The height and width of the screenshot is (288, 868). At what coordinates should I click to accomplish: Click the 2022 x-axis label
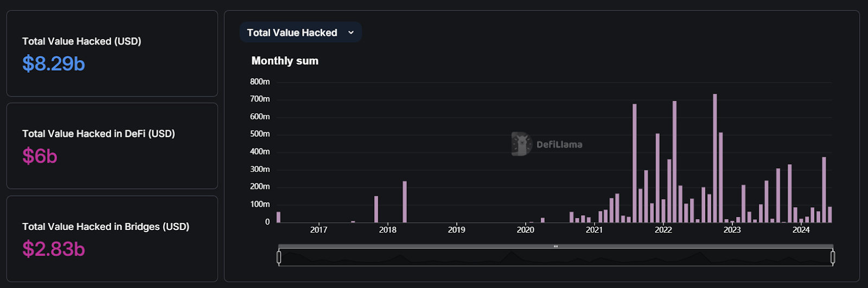(x=663, y=230)
